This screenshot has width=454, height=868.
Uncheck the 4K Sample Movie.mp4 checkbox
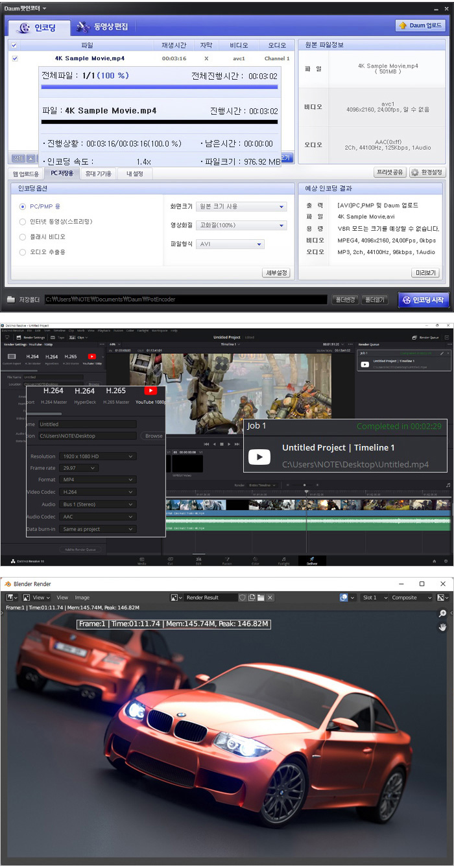point(15,58)
